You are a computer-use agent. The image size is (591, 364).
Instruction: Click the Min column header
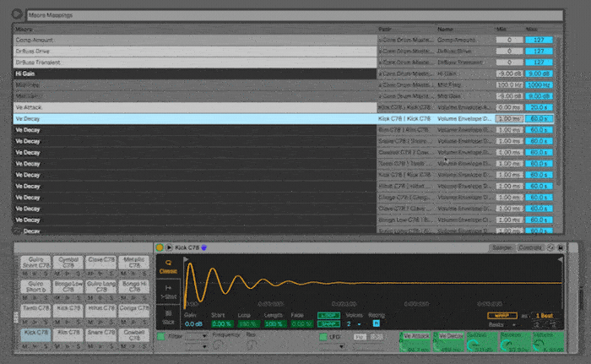click(x=501, y=29)
